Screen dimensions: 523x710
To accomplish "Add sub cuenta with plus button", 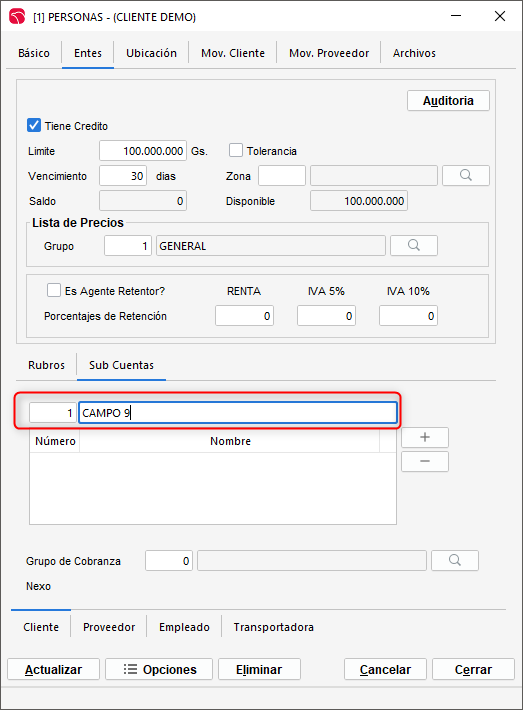I will (x=425, y=437).
